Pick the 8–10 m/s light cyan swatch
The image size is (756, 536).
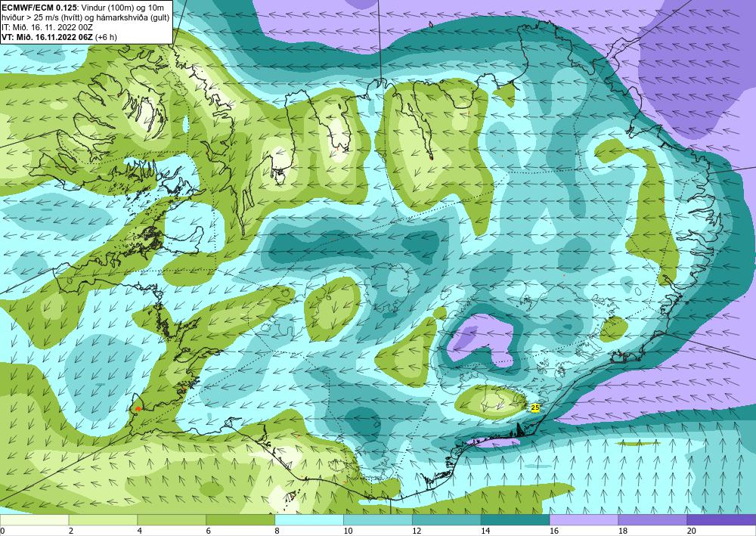click(309, 520)
